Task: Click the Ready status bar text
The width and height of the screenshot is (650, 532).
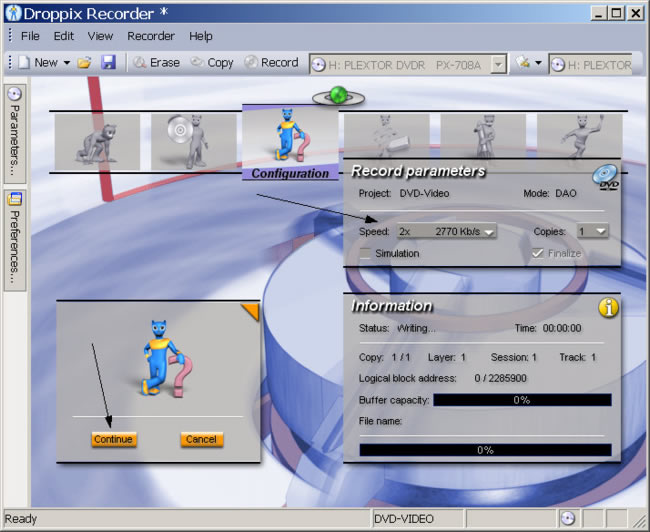Action: (21, 519)
